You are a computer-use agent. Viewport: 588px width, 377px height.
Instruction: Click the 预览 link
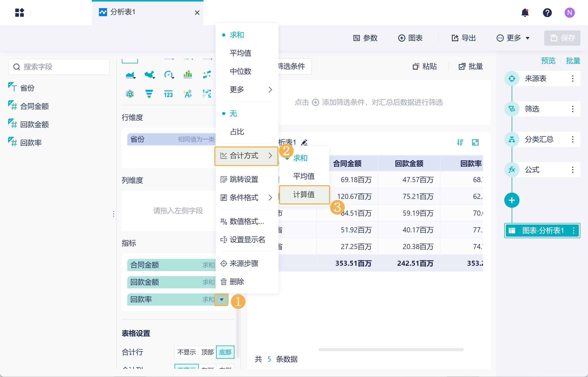point(548,61)
